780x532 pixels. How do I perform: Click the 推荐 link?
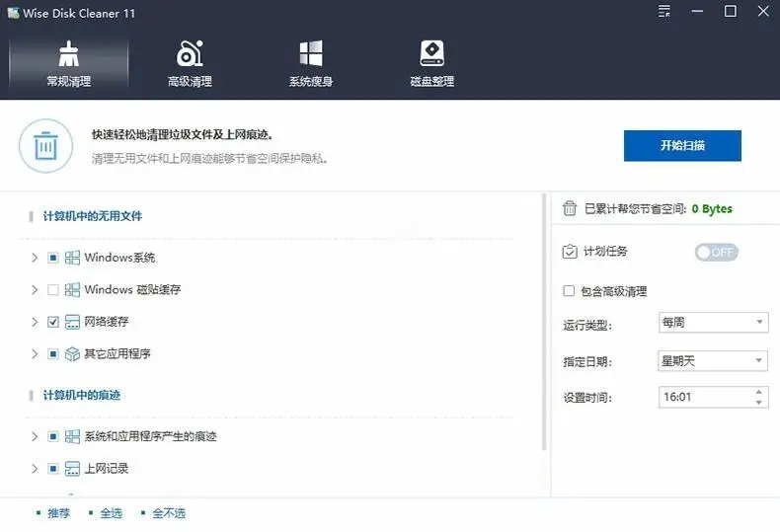tap(58, 513)
